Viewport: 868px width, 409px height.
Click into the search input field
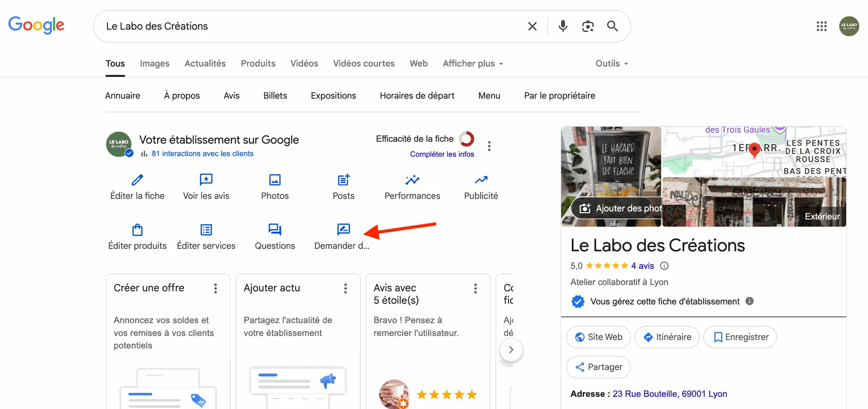click(312, 26)
